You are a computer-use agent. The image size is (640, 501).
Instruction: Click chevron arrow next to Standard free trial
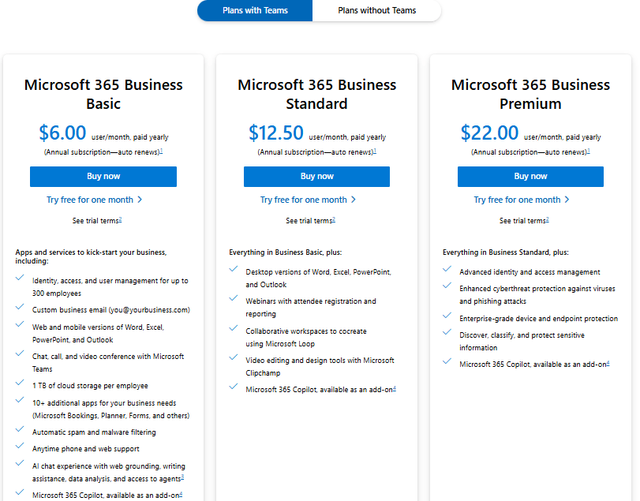pyautogui.click(x=354, y=200)
